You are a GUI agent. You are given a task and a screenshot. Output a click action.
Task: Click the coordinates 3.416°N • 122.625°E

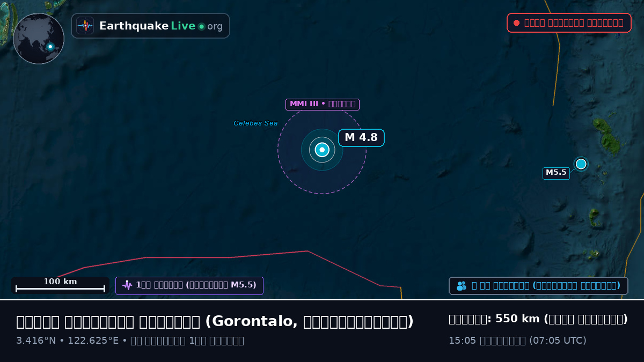point(68,341)
